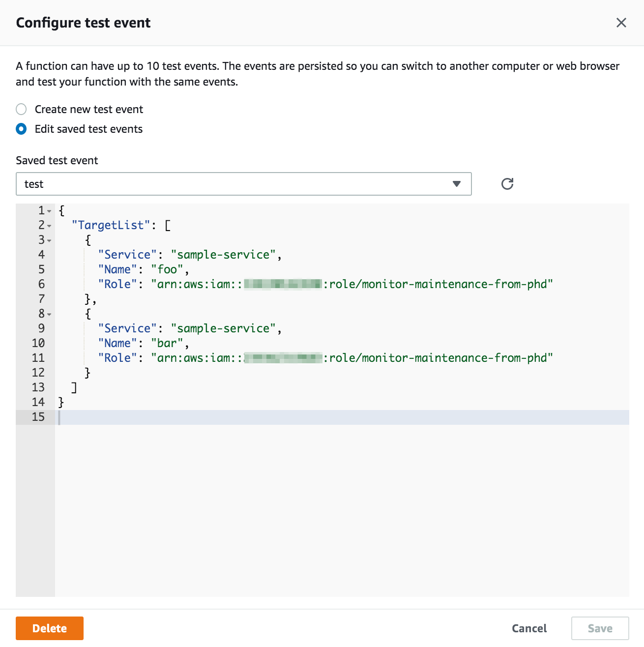Click the Cancel button
Viewport: 644px width, 647px height.
529,628
